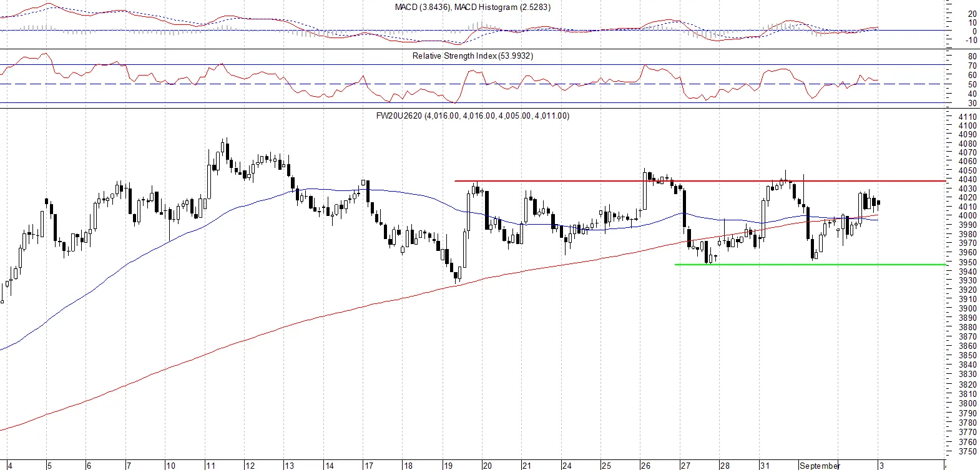This screenshot has height=470, width=980.
Task: Click the Relative Strength Index title label
Action: click(x=473, y=56)
